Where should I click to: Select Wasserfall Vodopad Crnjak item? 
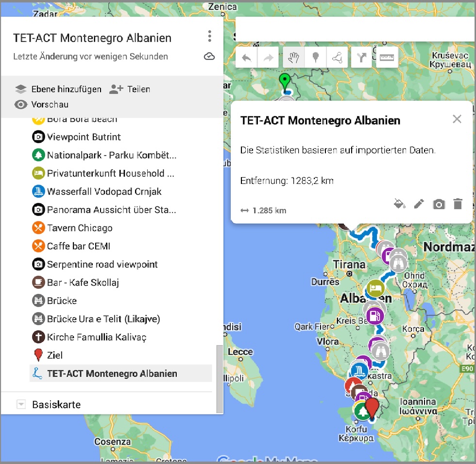pyautogui.click(x=121, y=192)
